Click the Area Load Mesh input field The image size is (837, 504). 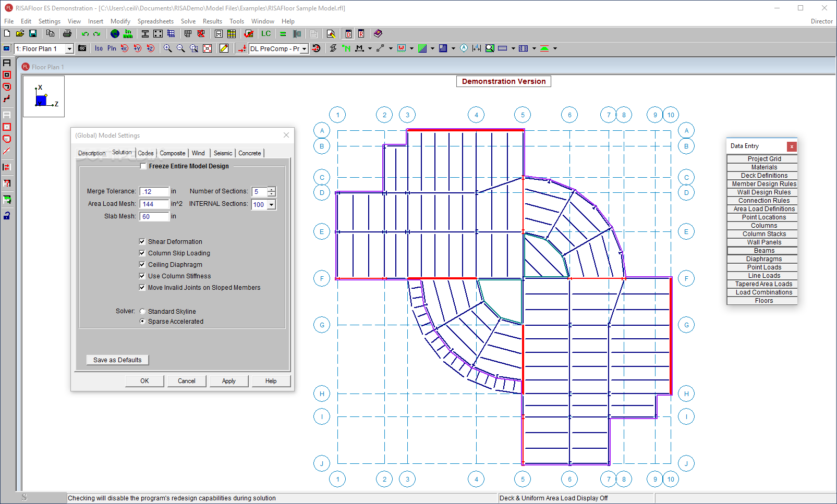click(x=154, y=204)
